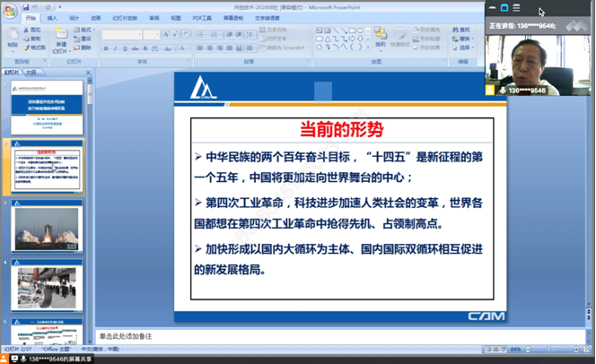596x364 pixels.
Task: Click the Find (查找) button
Action: pos(460,30)
